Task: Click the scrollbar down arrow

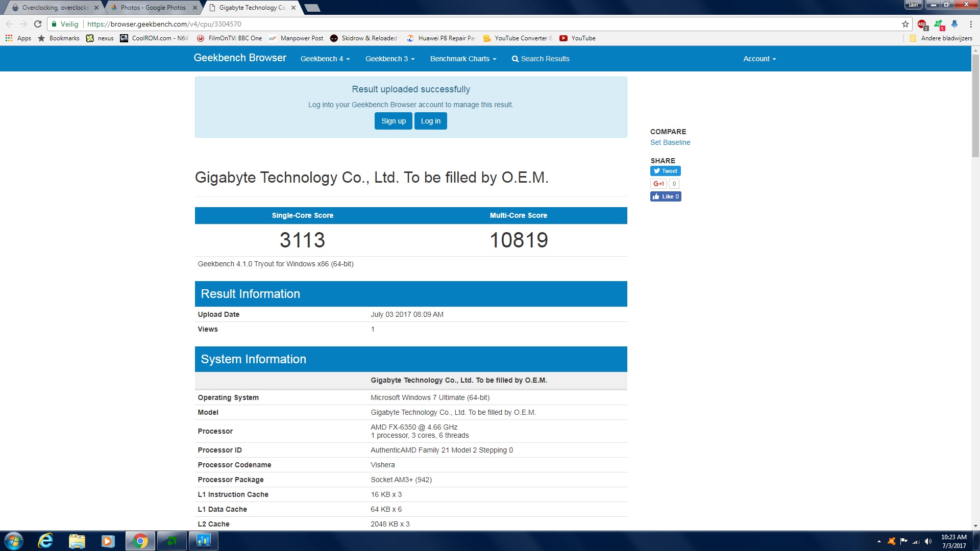Action: tap(975, 526)
